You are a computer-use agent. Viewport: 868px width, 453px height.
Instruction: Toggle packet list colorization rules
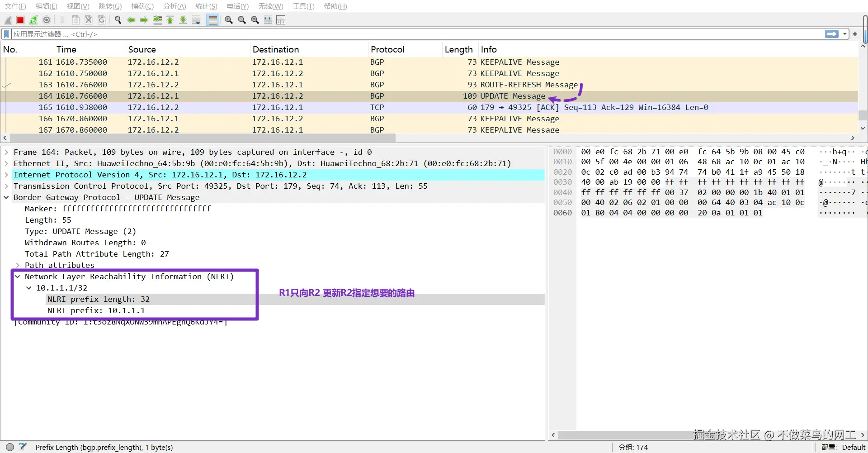(x=212, y=20)
